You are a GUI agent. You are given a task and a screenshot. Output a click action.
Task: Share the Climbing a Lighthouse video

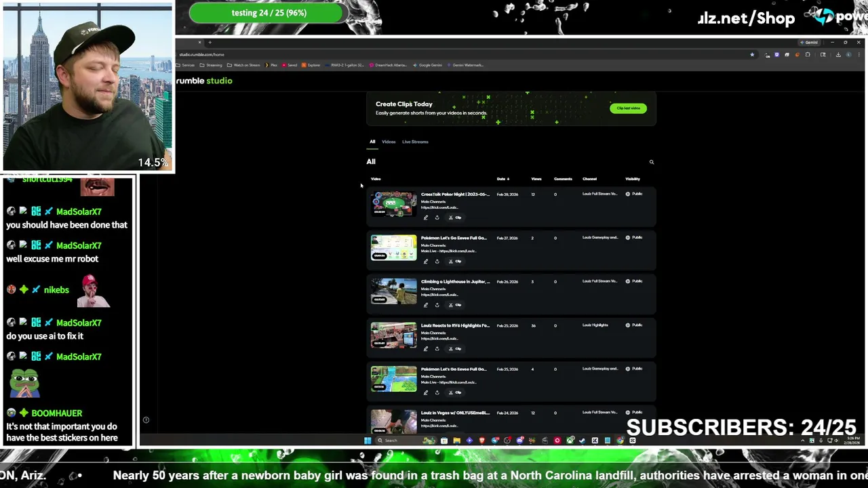coord(437,305)
